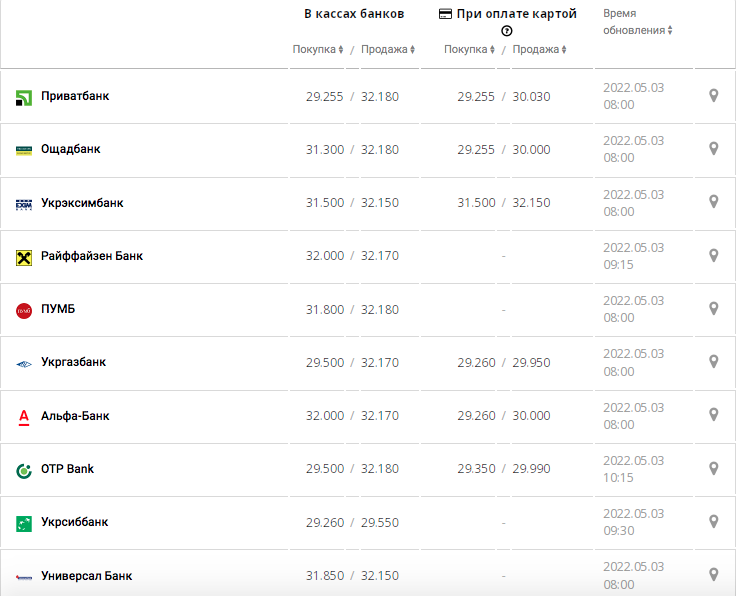Click the Универсал Банк name

[x=86, y=576]
